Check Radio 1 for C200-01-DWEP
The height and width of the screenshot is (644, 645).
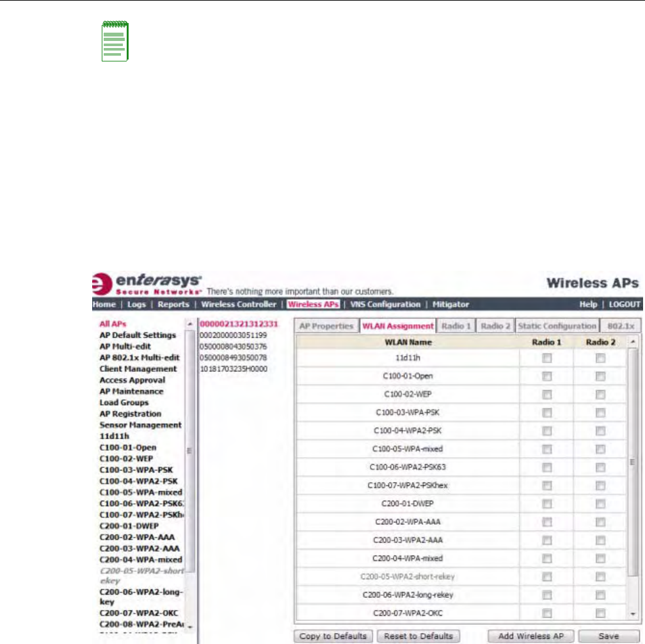546,504
